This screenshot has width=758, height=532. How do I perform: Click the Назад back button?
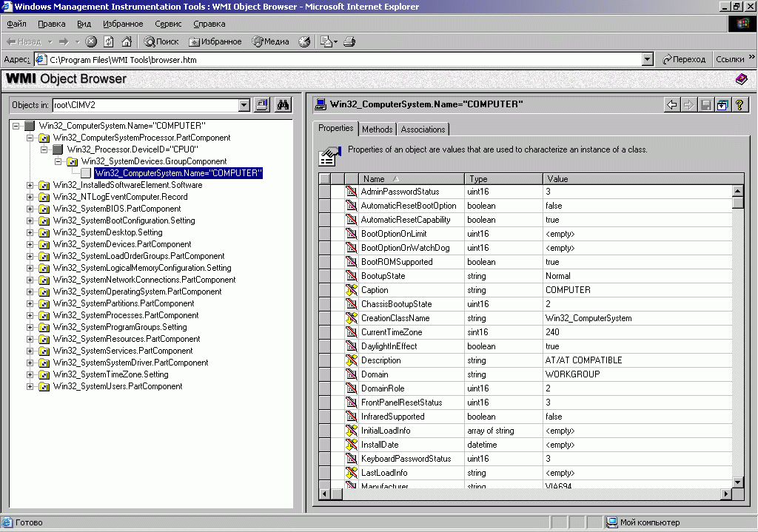point(24,41)
